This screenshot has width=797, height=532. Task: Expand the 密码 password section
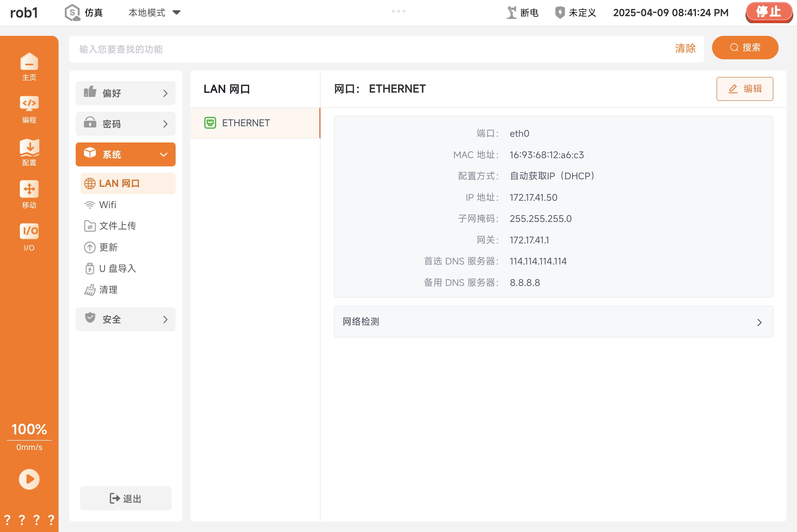click(x=126, y=124)
